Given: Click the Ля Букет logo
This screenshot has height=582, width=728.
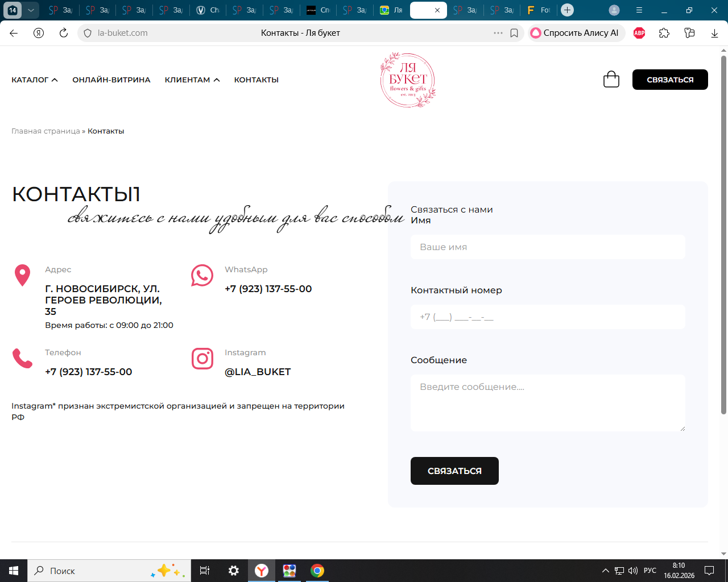Looking at the screenshot, I should pos(408,80).
